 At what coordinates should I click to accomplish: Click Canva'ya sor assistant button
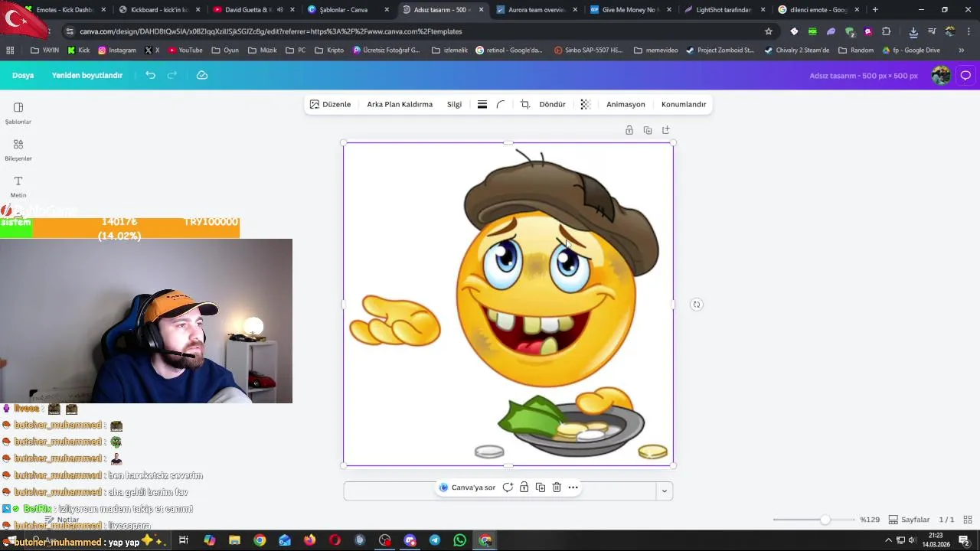pos(467,487)
